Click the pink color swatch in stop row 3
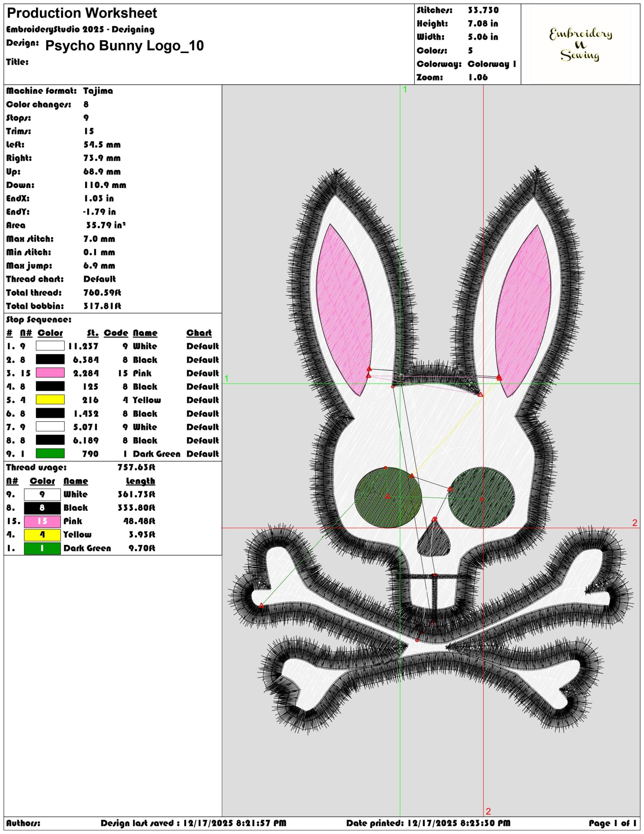The width and height of the screenshot is (644, 834). click(50, 373)
